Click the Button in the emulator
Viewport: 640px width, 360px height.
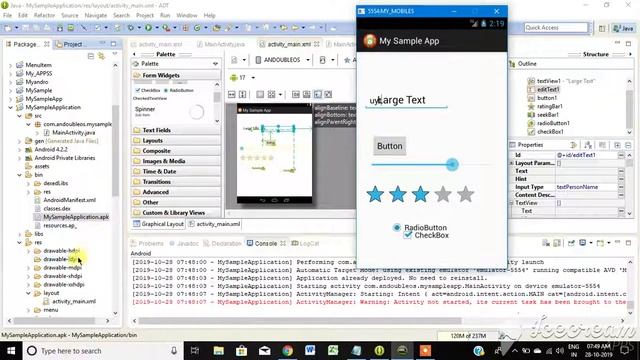coord(389,146)
